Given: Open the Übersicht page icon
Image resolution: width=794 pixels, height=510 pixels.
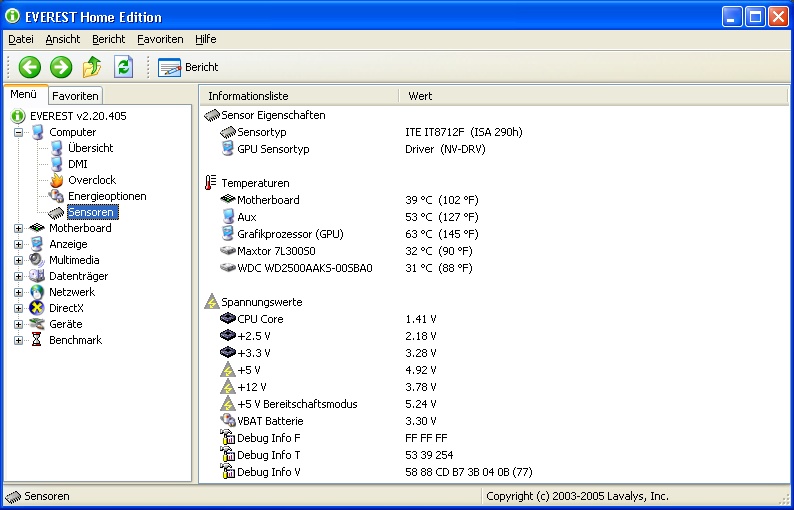Looking at the screenshot, I should [x=57, y=148].
